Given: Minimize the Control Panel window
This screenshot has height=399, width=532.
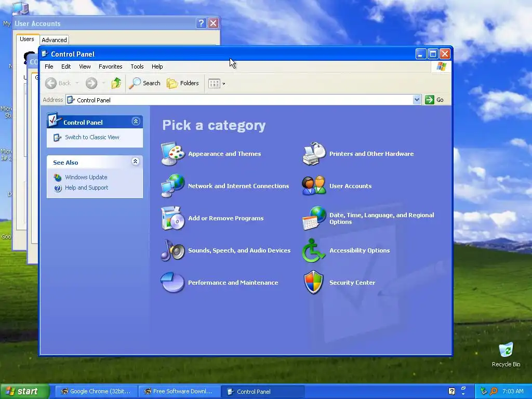Looking at the screenshot, I should point(421,54).
